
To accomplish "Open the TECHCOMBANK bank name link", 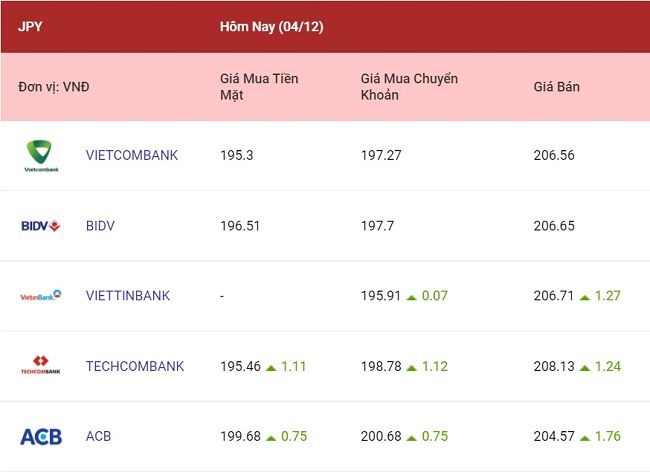I will pos(135,366).
